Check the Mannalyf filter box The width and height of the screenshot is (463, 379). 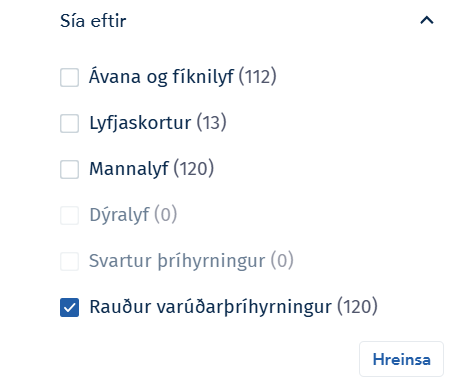[x=69, y=169]
